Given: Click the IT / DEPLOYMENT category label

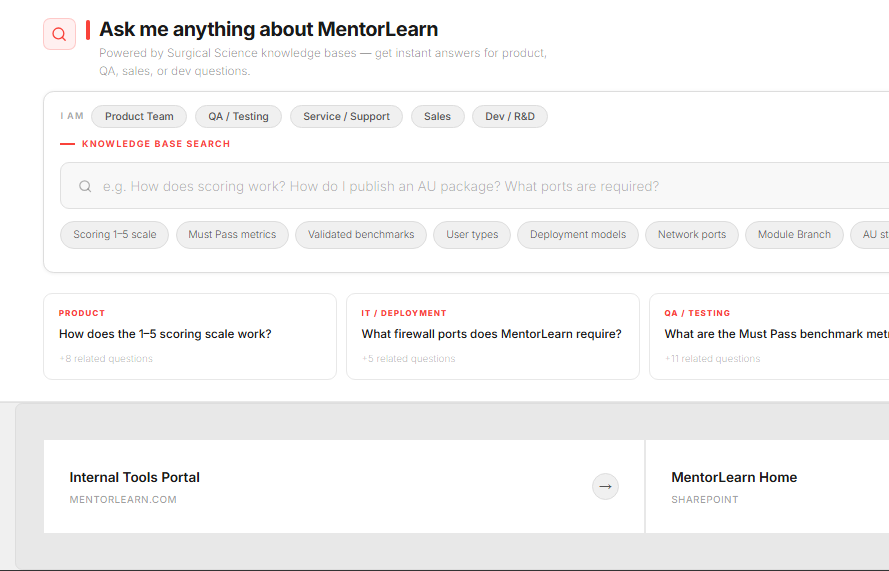Looking at the screenshot, I should pyautogui.click(x=404, y=313).
